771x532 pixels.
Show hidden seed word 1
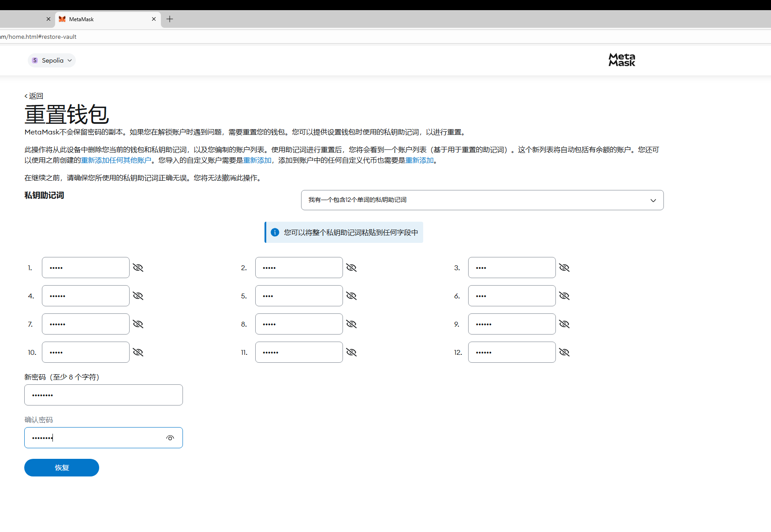click(x=138, y=268)
